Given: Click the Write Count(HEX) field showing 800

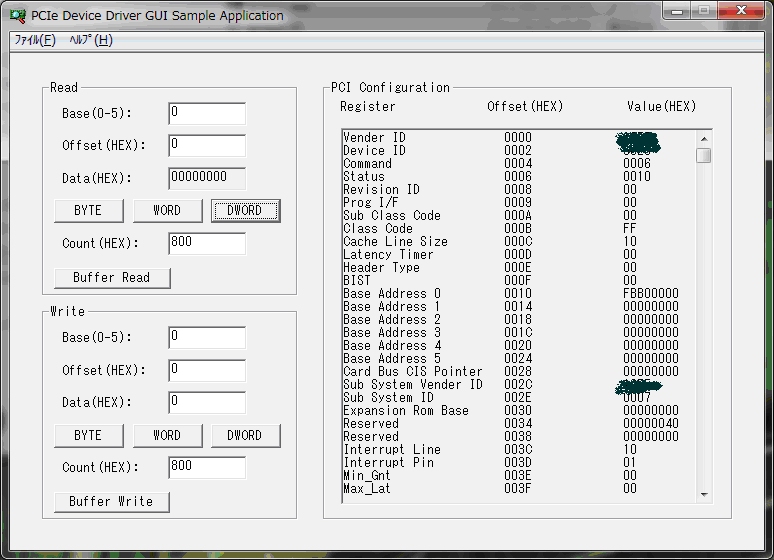Looking at the screenshot, I should (x=207, y=468).
